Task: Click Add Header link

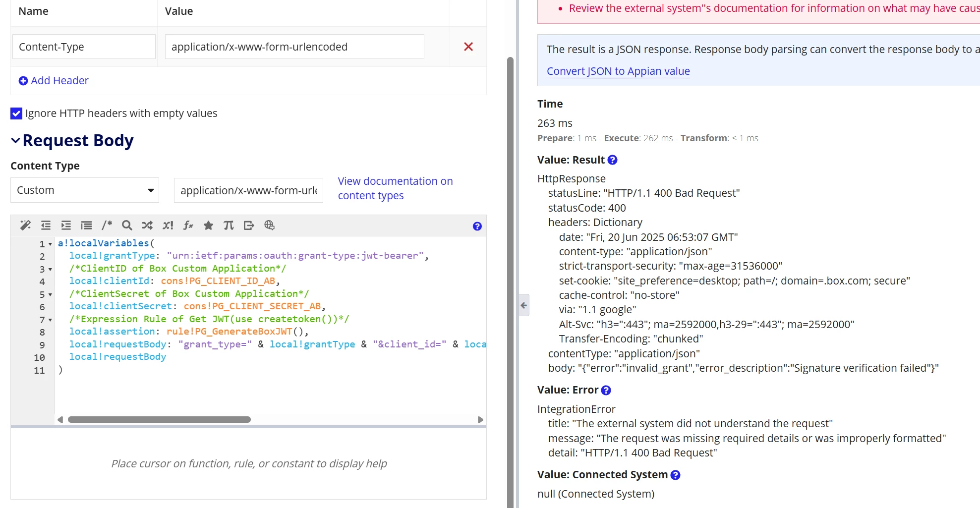Action: (59, 81)
